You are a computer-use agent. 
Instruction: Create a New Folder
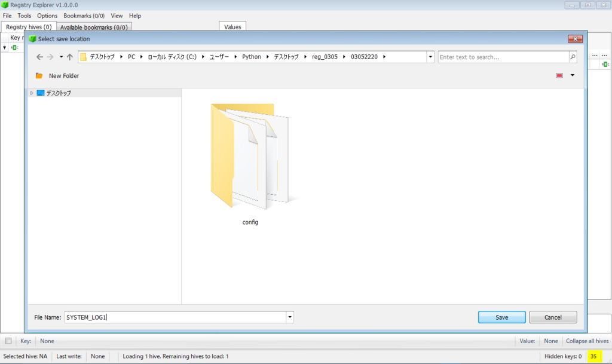pos(63,76)
